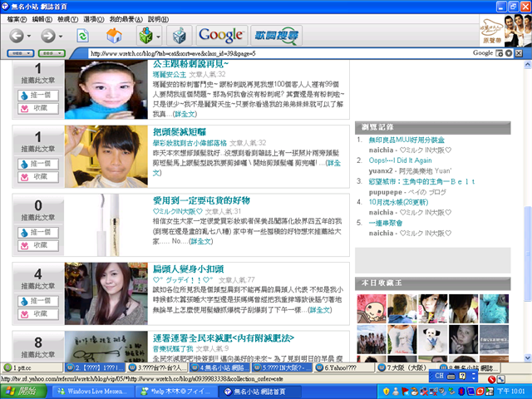Image resolution: width=532 pixels, height=399 pixels.
Task: Click the new-tab icon beside Google search
Action: pyautogui.click(x=499, y=53)
